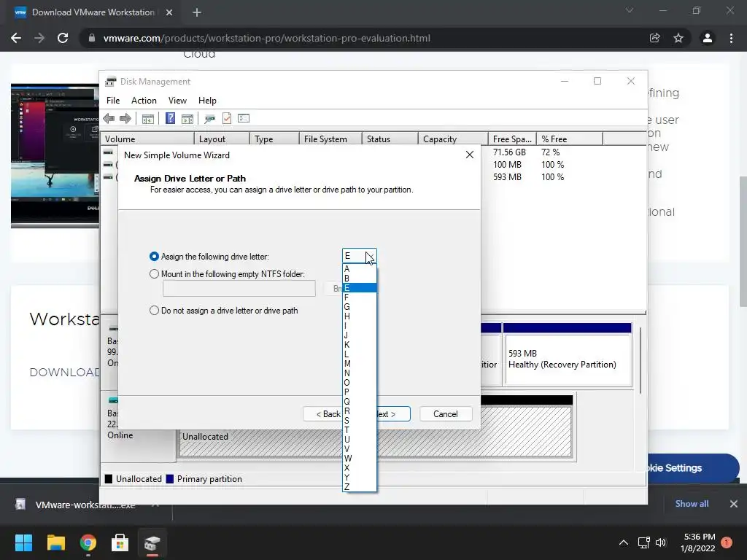Click the checkmark Properties toolbar icon
Screen dimensions: 747x560
227,118
